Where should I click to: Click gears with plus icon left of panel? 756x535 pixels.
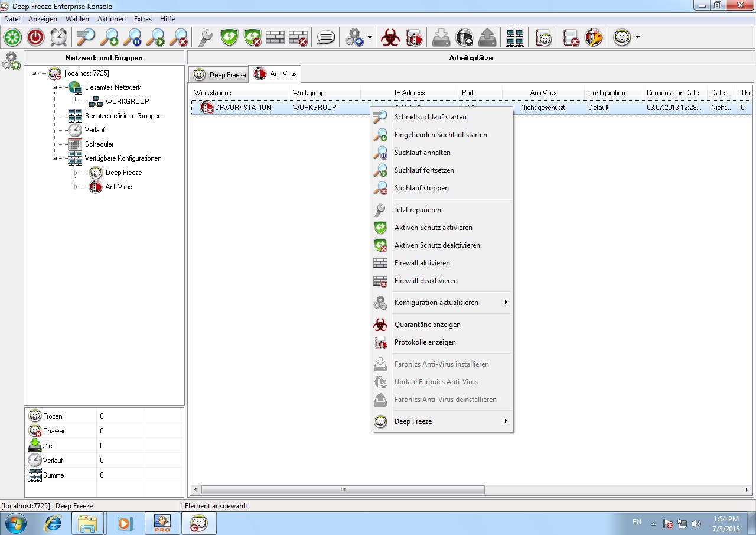(x=11, y=60)
